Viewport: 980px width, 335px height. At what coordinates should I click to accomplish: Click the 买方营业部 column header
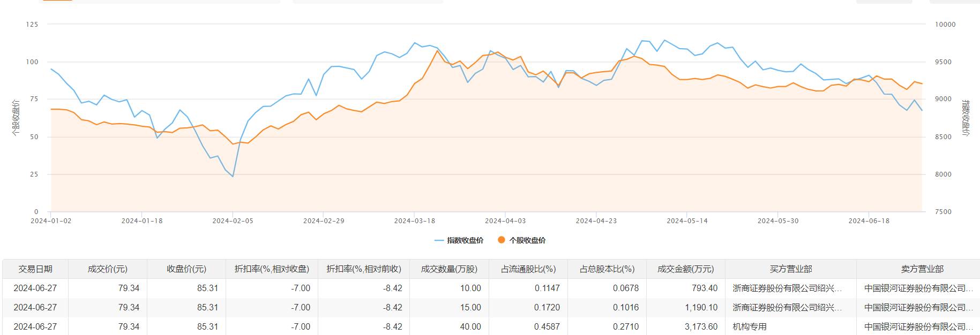click(791, 269)
